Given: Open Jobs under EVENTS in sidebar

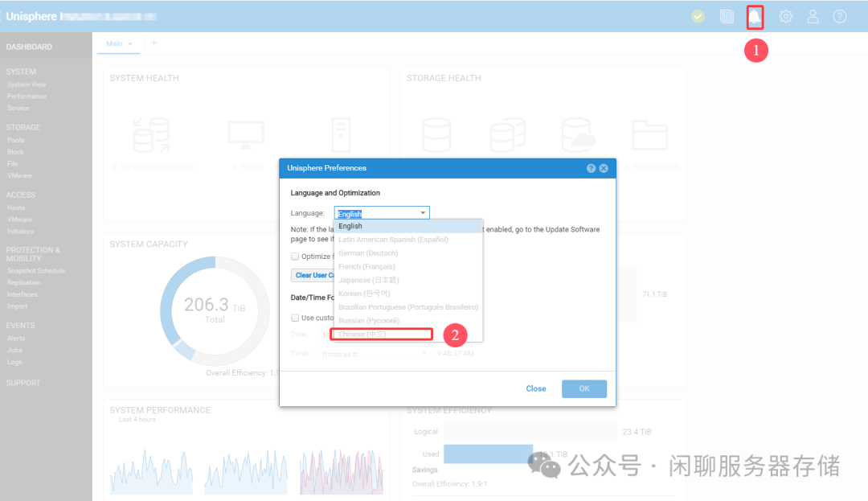Looking at the screenshot, I should pyautogui.click(x=14, y=350).
